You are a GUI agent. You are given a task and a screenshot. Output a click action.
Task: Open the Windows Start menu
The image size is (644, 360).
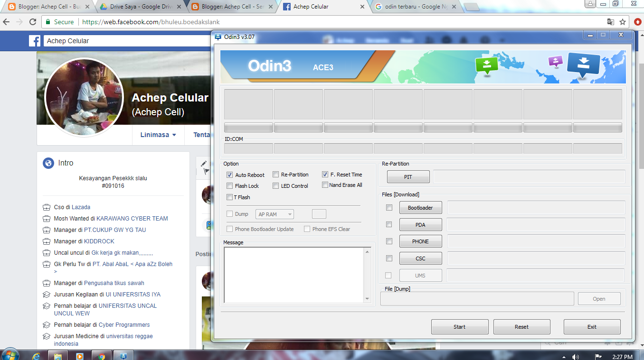10,355
